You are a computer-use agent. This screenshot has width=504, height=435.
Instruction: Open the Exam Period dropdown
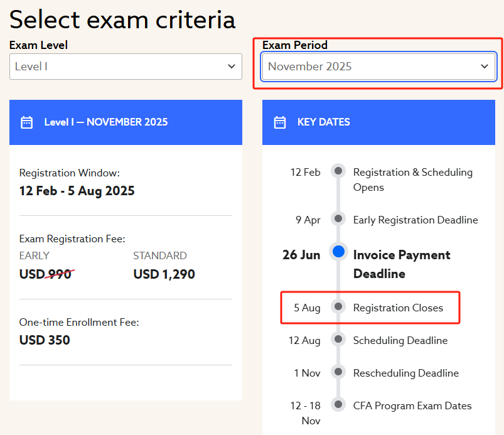(x=378, y=67)
